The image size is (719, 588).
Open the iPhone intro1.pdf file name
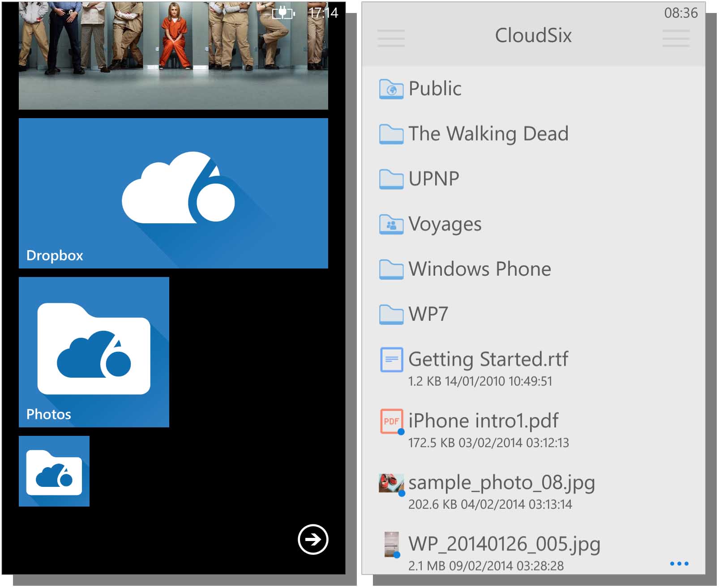(x=484, y=421)
